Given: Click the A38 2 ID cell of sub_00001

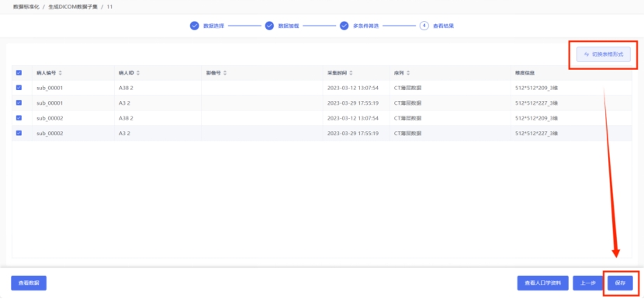Looking at the screenshot, I should coord(126,88).
